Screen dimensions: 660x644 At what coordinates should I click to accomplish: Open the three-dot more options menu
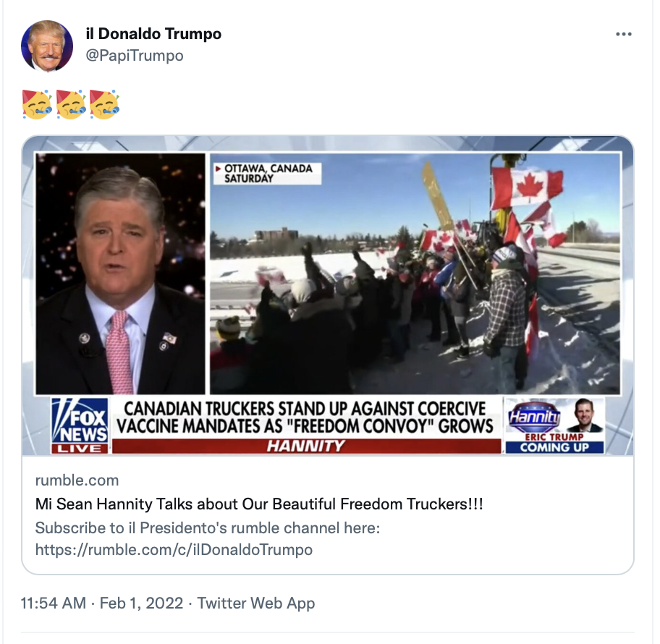click(x=623, y=34)
